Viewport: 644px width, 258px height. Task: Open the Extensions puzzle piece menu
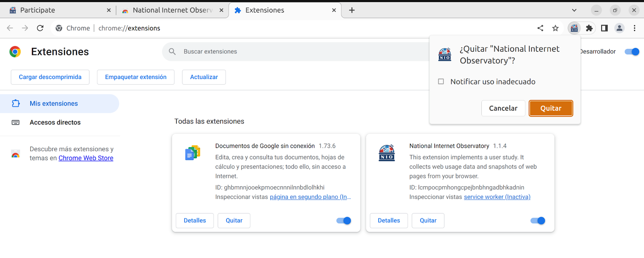coord(589,28)
